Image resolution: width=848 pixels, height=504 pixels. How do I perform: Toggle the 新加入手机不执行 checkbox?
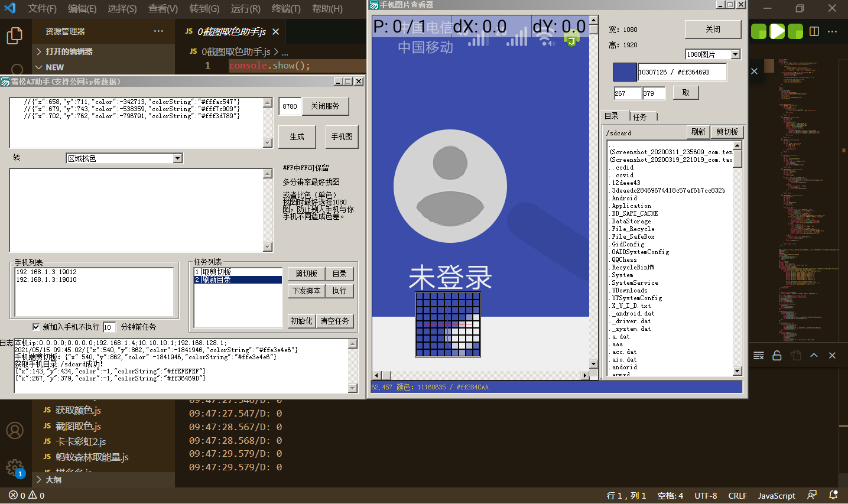coord(36,327)
